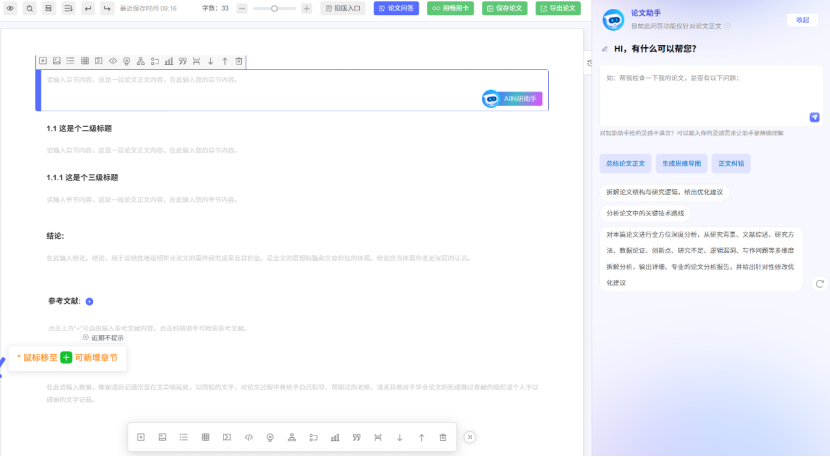830x457 pixels.
Task: Click trash icon in bottom floating toolbar
Action: tap(443, 437)
